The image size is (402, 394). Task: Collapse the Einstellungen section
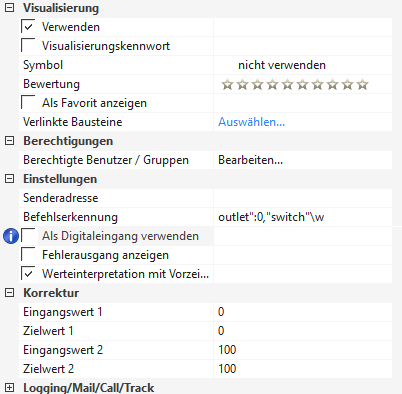tap(9, 179)
